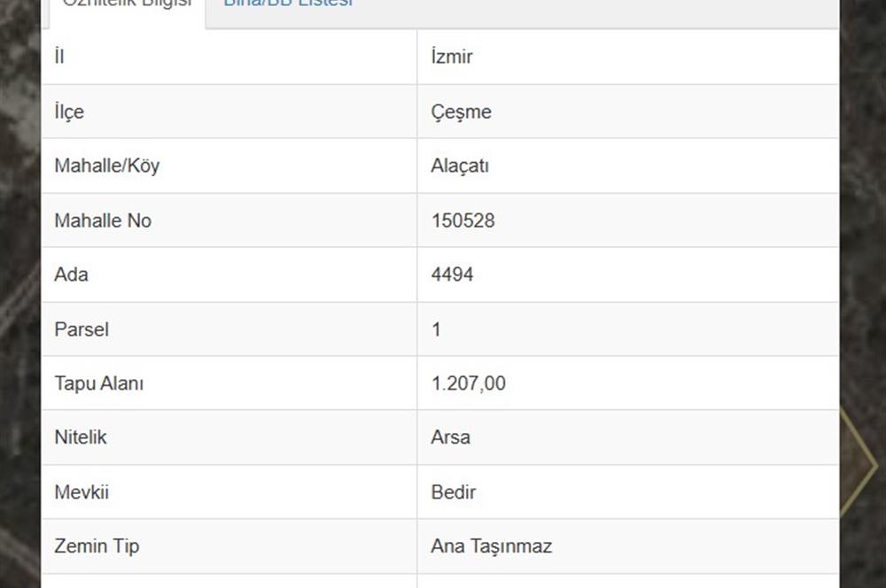
Task: Select the Arsa value
Action: pyautogui.click(x=450, y=437)
